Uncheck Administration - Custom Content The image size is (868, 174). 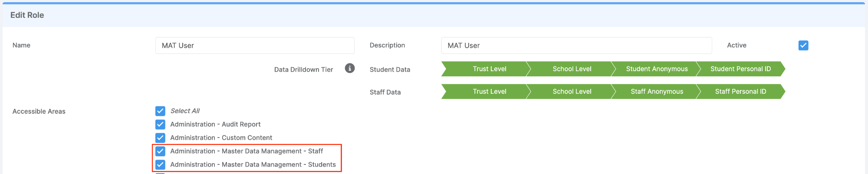click(x=160, y=138)
